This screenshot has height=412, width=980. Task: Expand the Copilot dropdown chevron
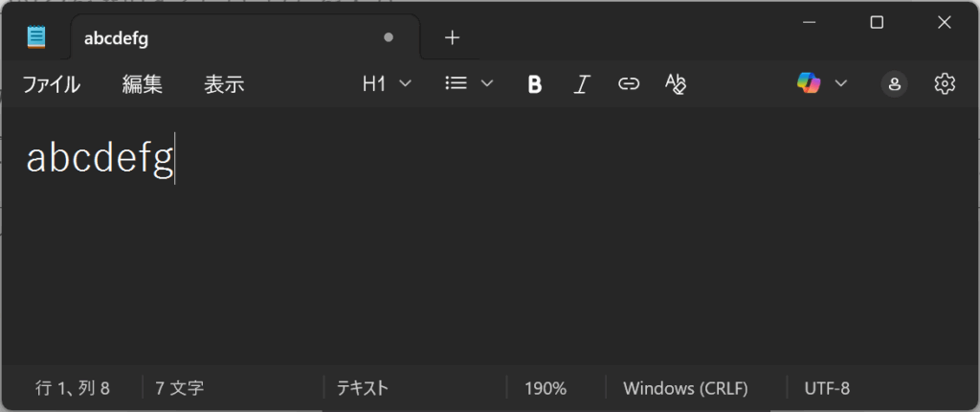click(841, 83)
